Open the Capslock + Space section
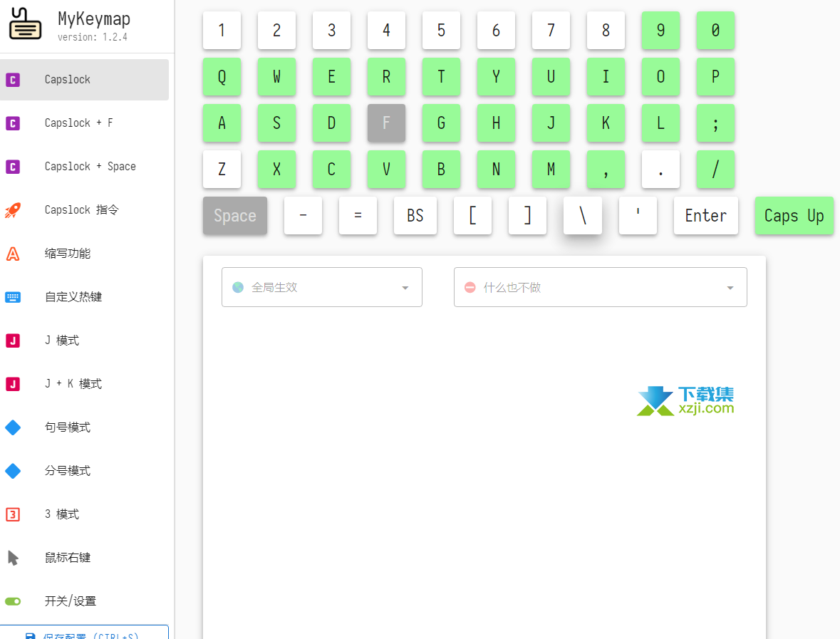This screenshot has height=639, width=840. 84,167
